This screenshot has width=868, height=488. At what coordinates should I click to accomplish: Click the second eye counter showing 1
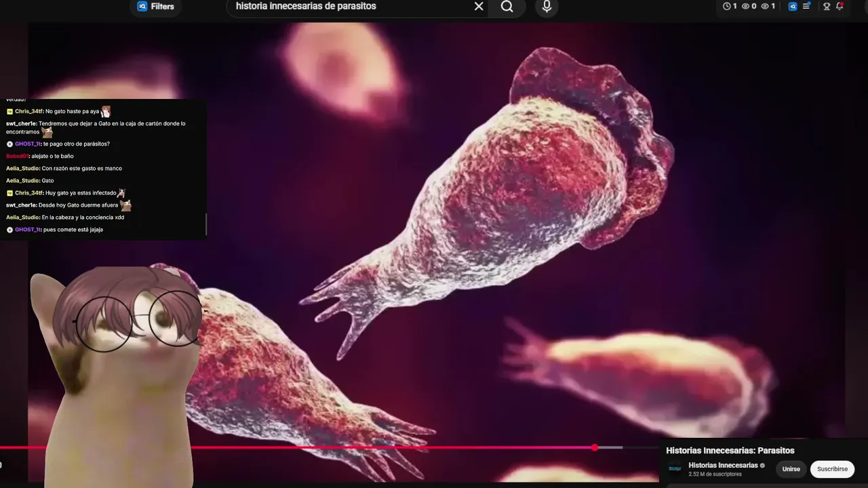tap(768, 7)
